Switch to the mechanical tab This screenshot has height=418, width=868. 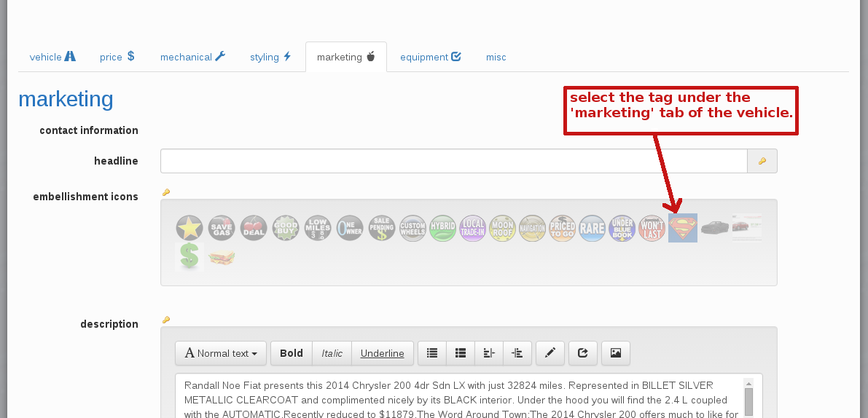(192, 57)
